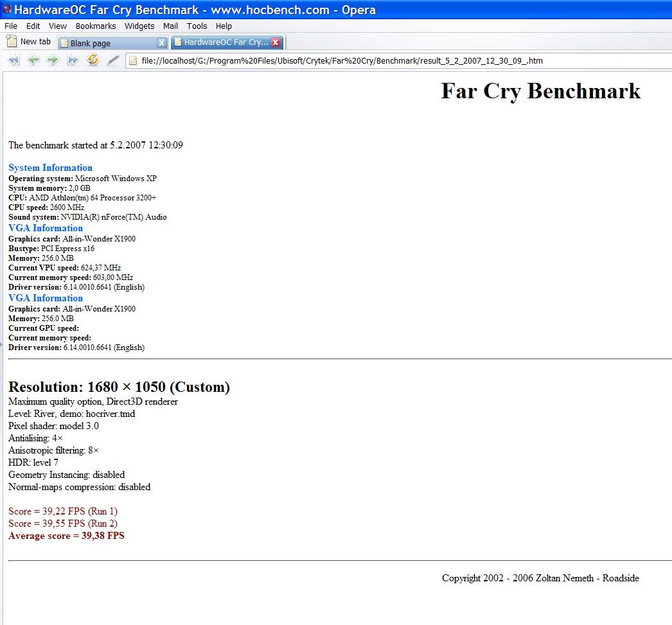Viewport: 672px width, 625px height.
Task: Click the Normal-maps compression: disabled line
Action: (79, 487)
